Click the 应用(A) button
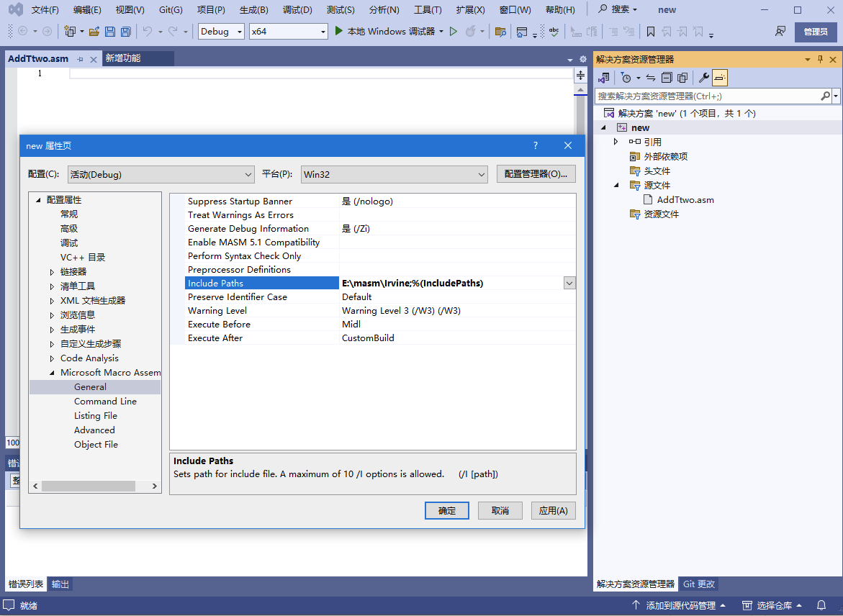The width and height of the screenshot is (843, 616). 553,511
